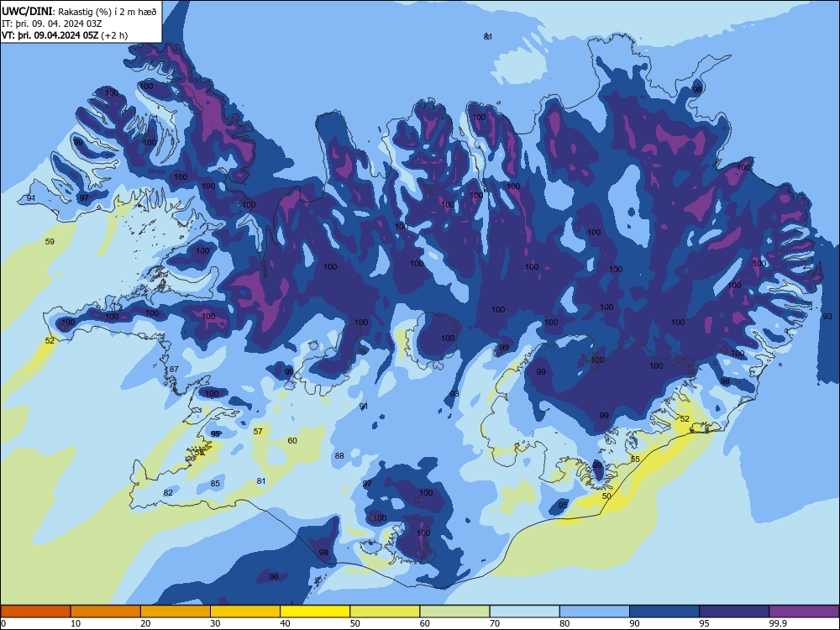The width and height of the screenshot is (840, 630).
Task: Select the map value '55'
Action: tap(635, 459)
